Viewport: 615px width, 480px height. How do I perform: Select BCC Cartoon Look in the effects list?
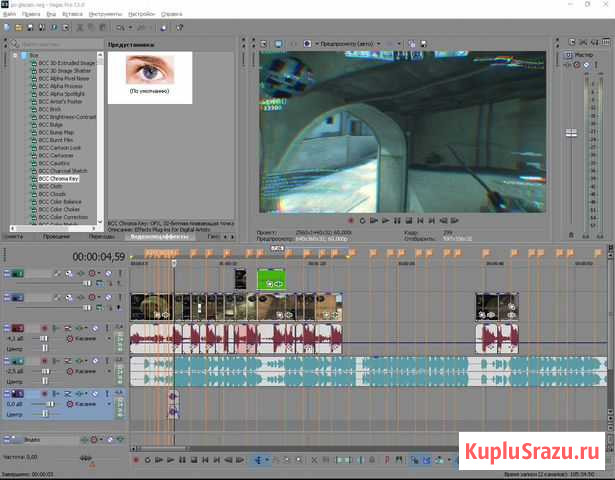pos(59,148)
